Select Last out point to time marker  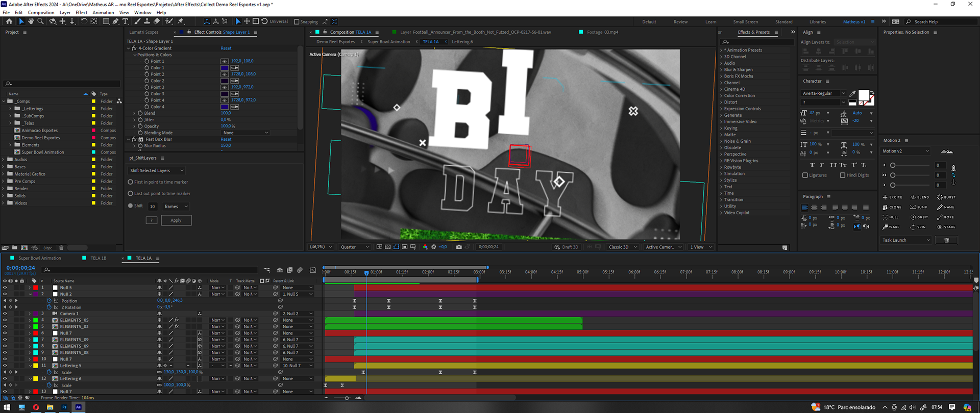coord(131,194)
